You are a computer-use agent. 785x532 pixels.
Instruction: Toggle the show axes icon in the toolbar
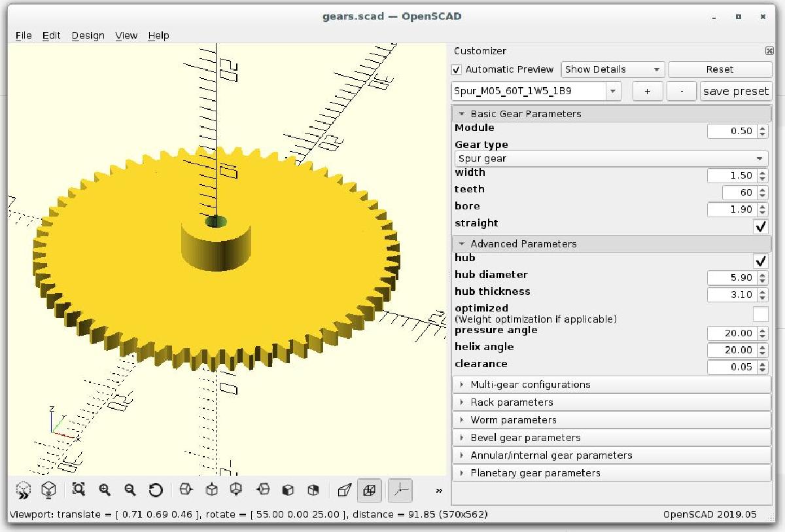400,489
